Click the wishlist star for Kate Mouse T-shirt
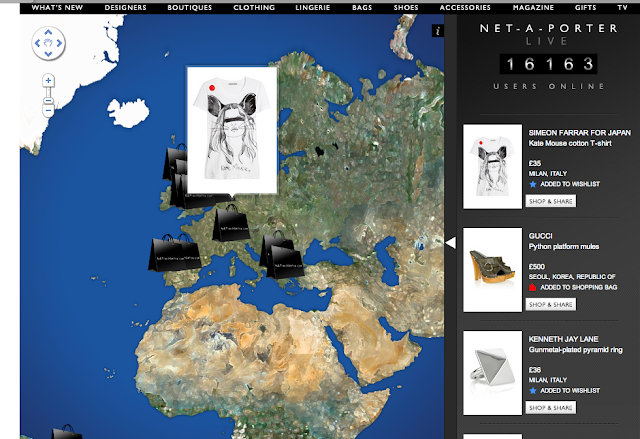640x439 pixels. click(x=533, y=184)
